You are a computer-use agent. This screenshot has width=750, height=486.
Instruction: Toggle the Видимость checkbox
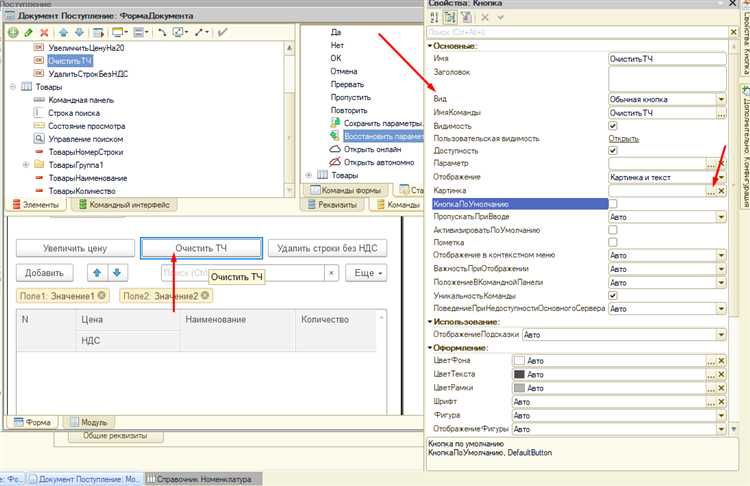[613, 126]
